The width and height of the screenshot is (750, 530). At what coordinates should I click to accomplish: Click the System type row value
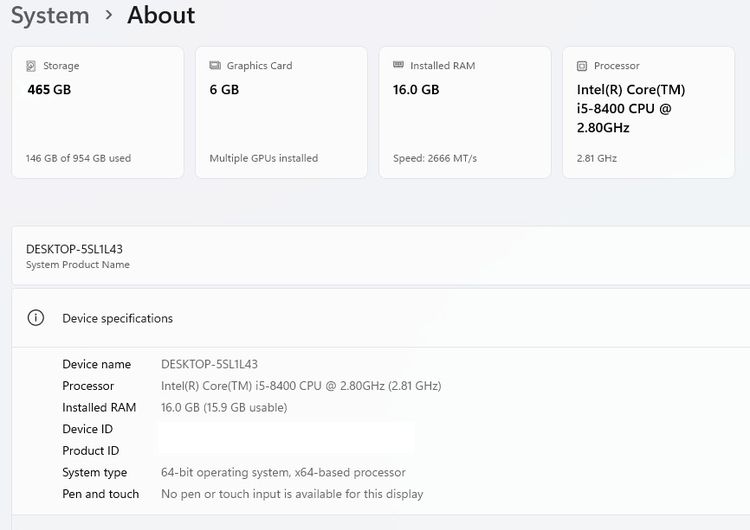tap(283, 472)
